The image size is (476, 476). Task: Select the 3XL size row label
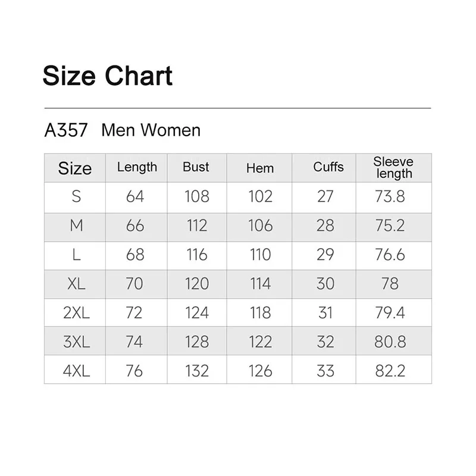click(76, 342)
